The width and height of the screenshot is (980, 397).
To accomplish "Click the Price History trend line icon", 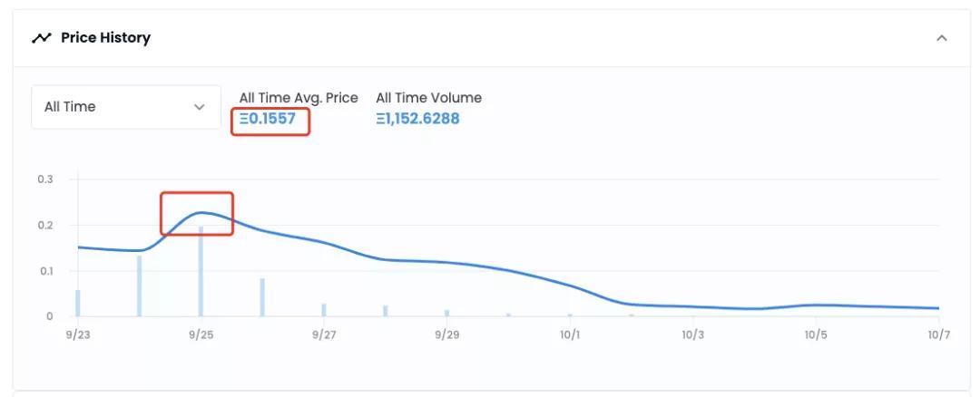I will point(42,38).
